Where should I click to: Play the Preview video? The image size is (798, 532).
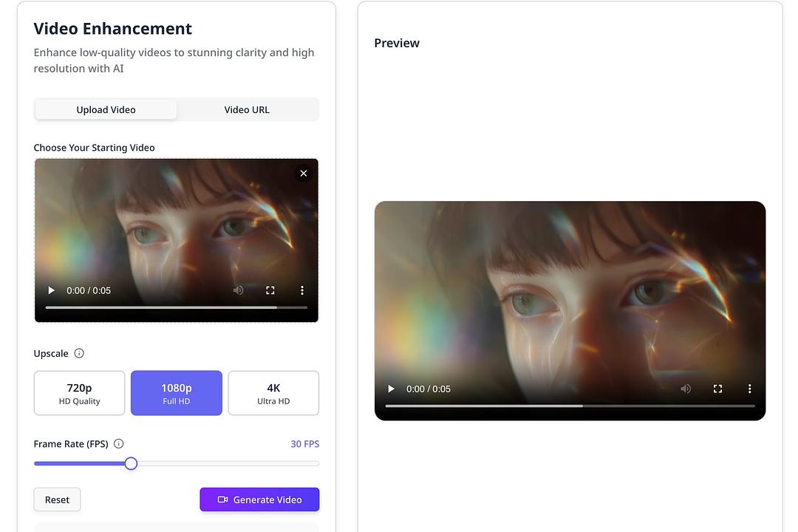[x=390, y=389]
